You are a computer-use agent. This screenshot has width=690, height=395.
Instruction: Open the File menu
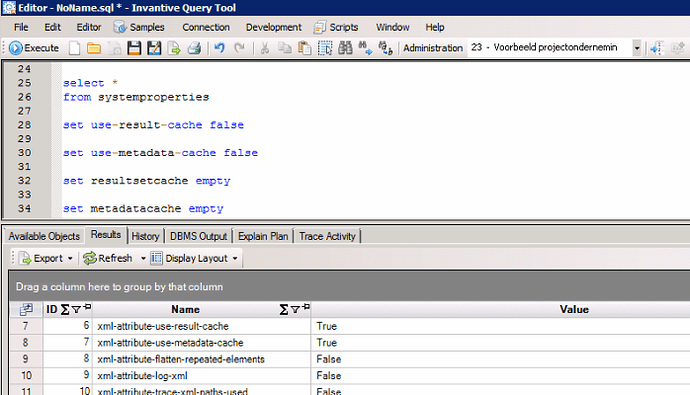(x=21, y=27)
